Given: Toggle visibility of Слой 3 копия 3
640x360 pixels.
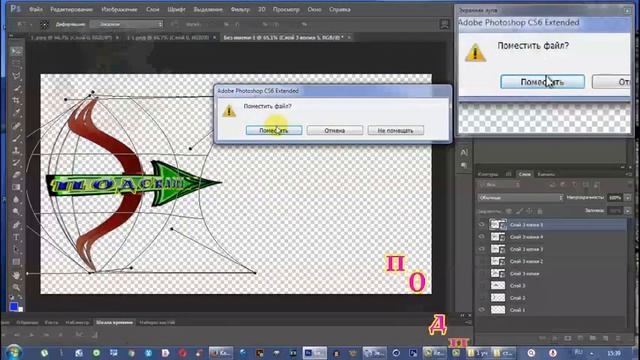Looking at the screenshot, I should (482, 249).
